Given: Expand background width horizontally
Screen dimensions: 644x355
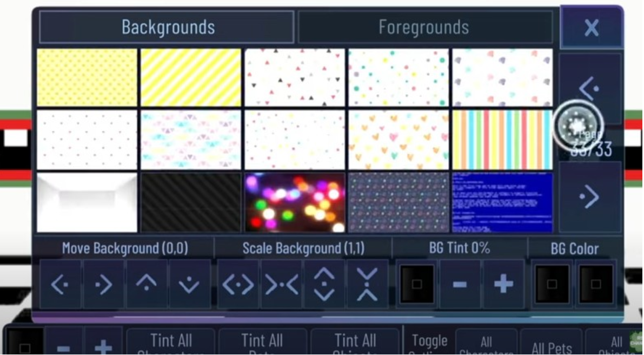Looking at the screenshot, I should pyautogui.click(x=238, y=284).
